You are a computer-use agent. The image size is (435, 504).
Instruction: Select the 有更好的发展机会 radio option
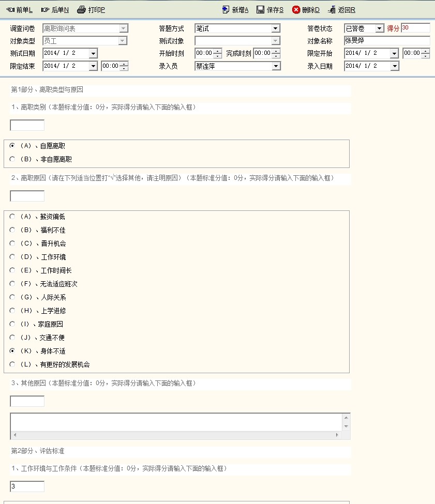point(12,364)
